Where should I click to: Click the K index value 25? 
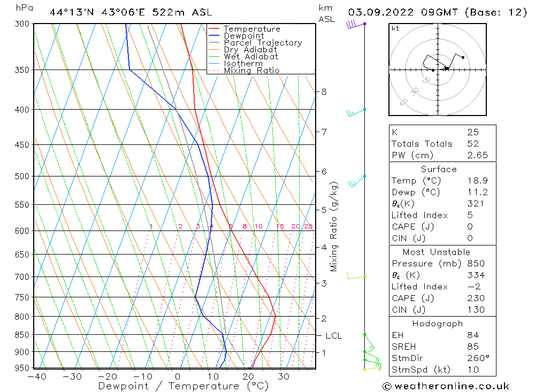pos(473,132)
